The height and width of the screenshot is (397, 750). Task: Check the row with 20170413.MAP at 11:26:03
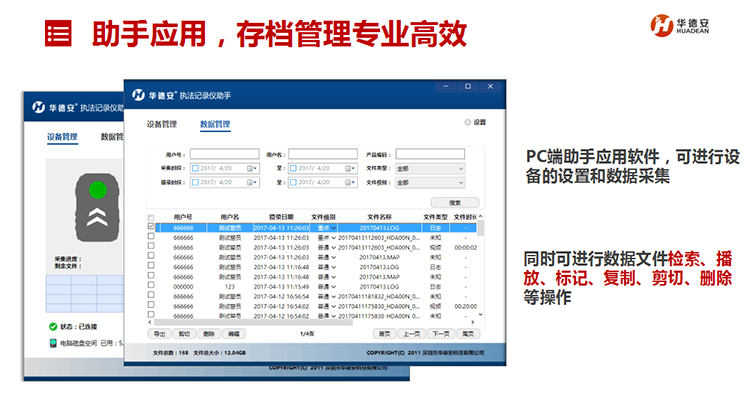click(x=151, y=256)
